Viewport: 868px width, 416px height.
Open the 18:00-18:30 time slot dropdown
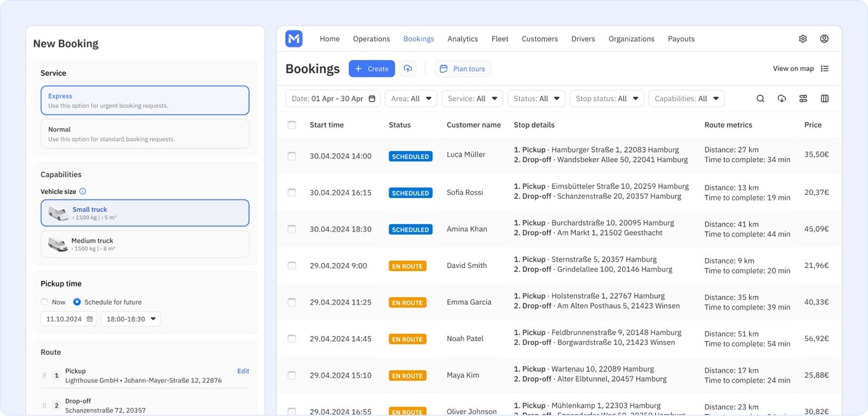point(131,319)
